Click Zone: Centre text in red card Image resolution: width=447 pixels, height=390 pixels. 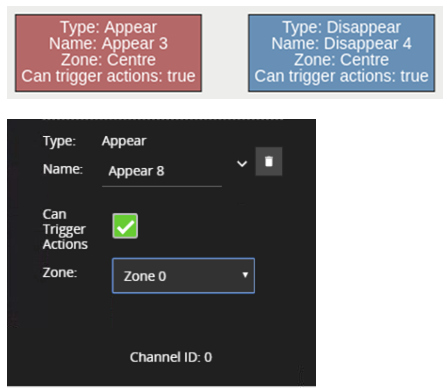pyautogui.click(x=108, y=60)
